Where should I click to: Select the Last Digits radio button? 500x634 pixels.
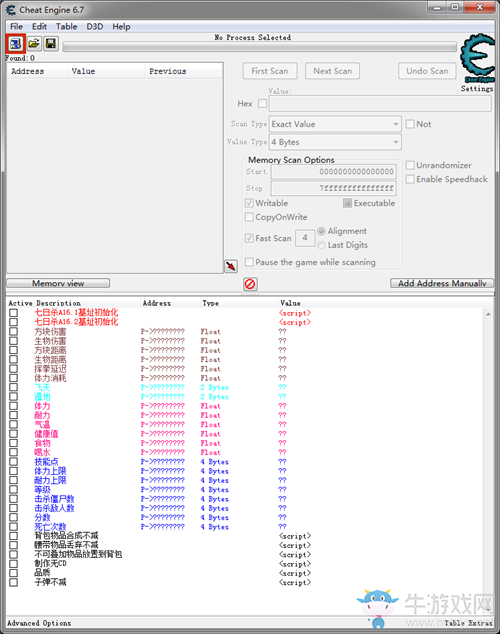(321, 245)
